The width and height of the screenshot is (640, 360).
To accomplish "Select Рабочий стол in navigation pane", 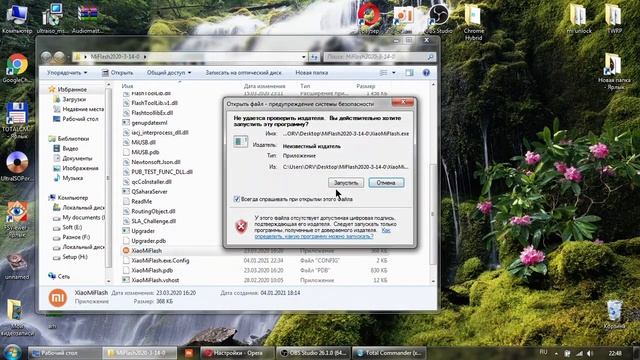I will point(76,119).
